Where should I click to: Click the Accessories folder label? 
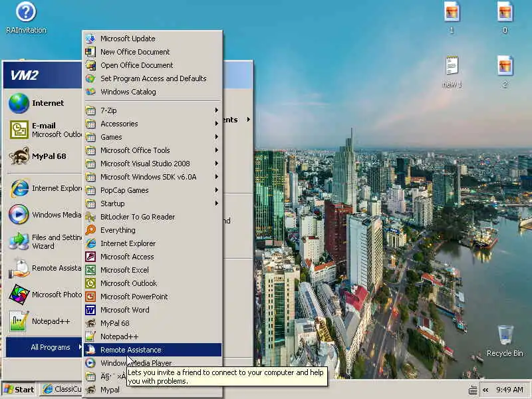[119, 124]
